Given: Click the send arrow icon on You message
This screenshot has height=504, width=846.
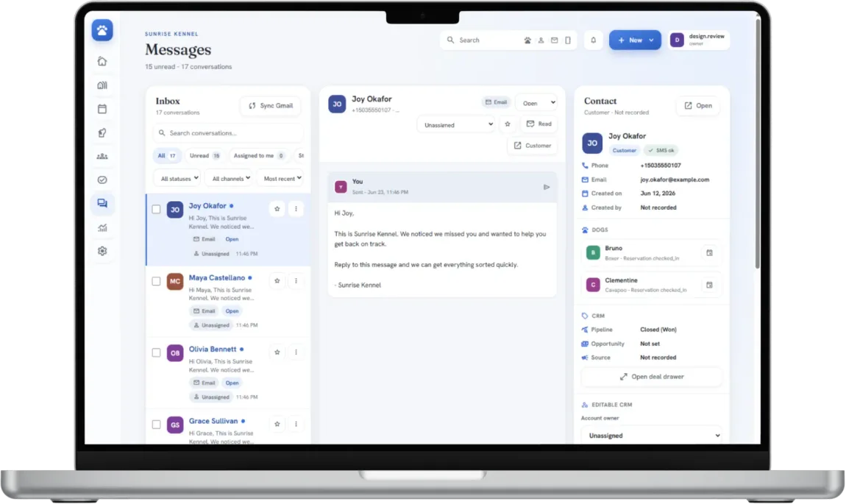Looking at the screenshot, I should click(x=546, y=187).
